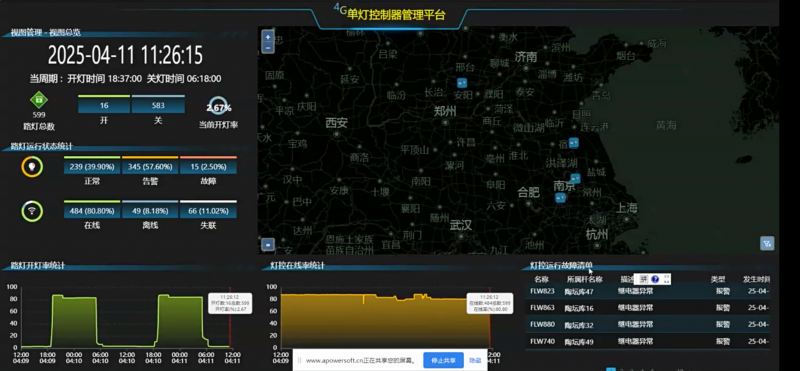Zoom out the map with minus button
The image size is (800, 371).
pyautogui.click(x=268, y=48)
